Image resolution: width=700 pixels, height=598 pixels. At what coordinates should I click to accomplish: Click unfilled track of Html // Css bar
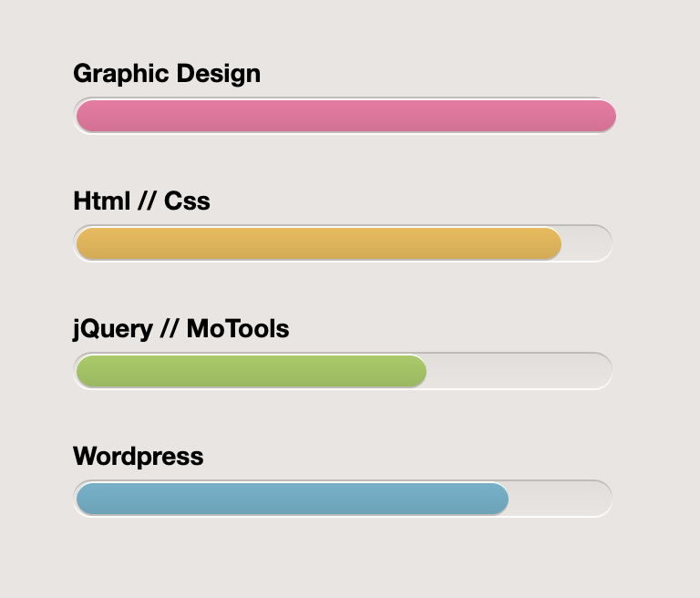[586, 243]
